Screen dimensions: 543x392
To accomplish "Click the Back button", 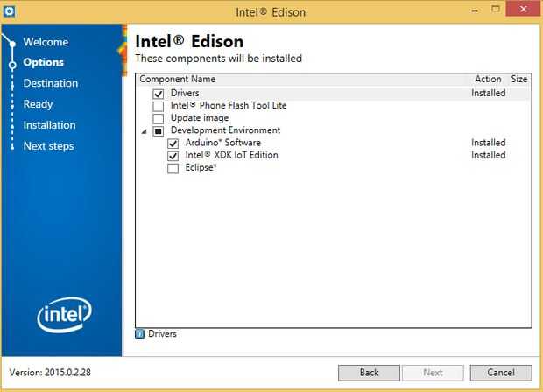I will (x=369, y=373).
